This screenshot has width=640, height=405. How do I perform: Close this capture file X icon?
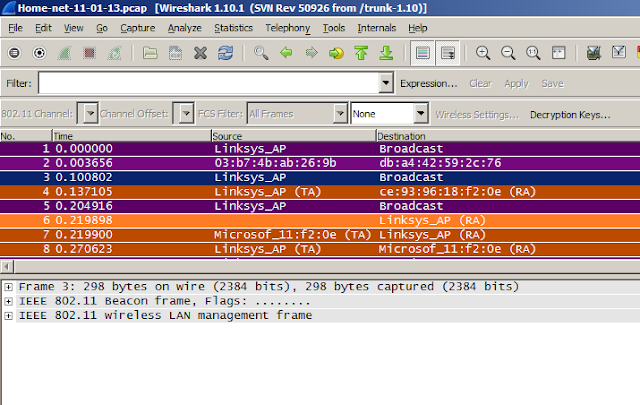[x=200, y=53]
